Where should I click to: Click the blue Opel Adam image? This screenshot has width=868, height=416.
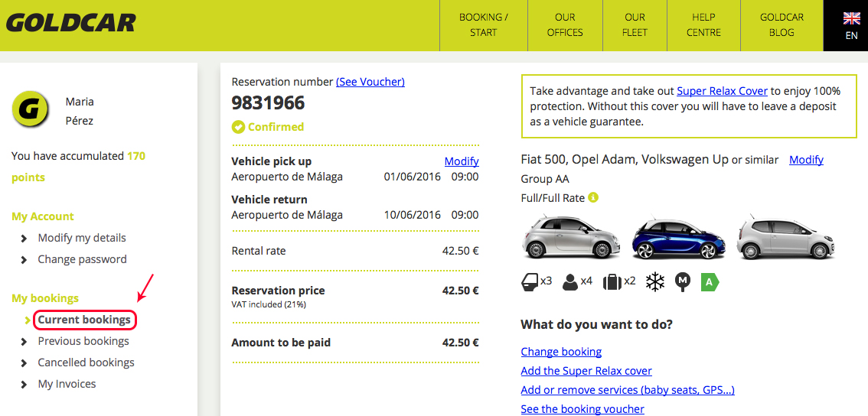point(679,238)
